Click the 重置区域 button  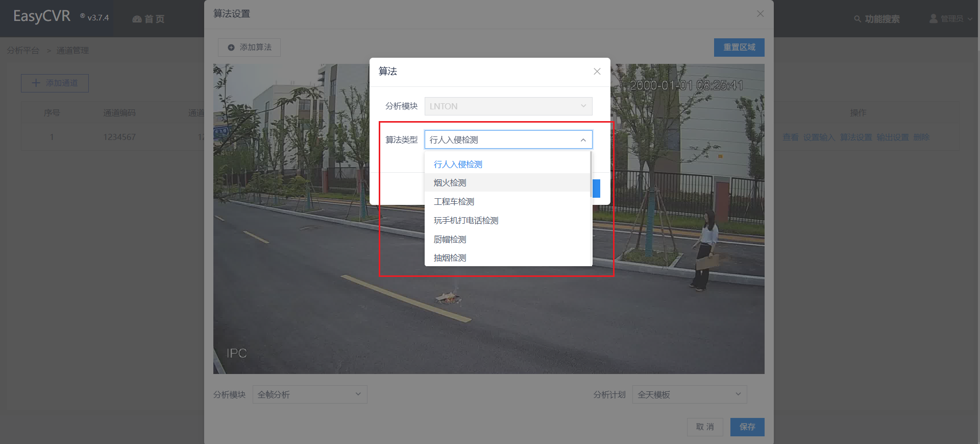point(739,48)
